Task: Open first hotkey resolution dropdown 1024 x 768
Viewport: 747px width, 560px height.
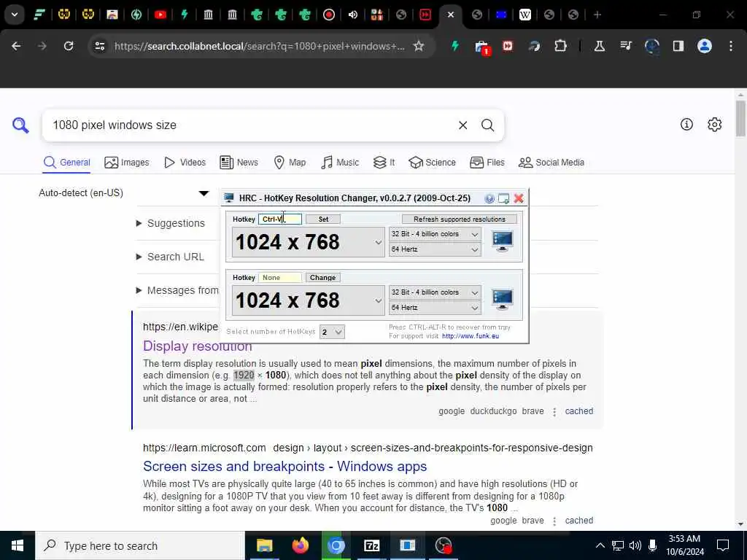Action: 308,242
